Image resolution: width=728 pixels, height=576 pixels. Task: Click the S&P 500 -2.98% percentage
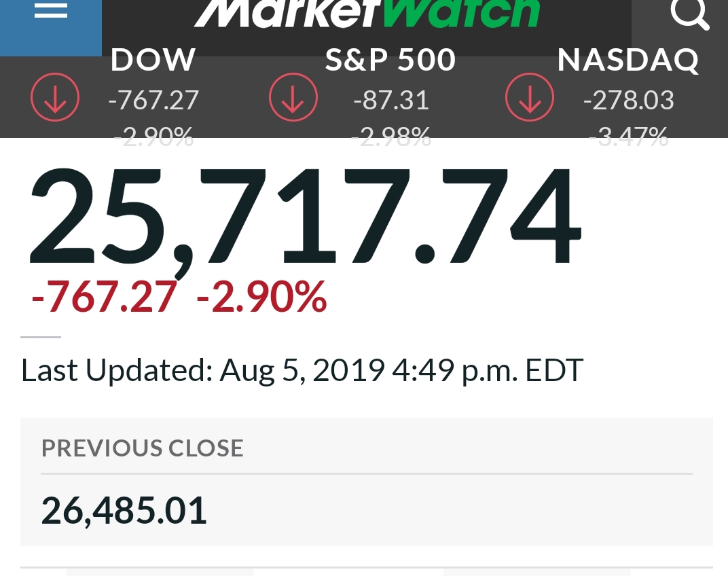391,137
